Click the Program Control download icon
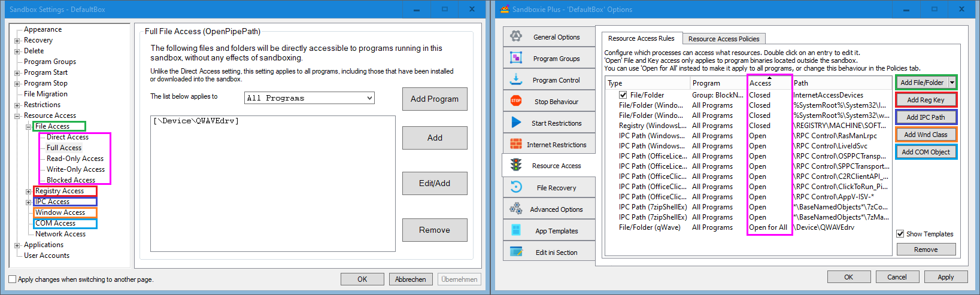Image resolution: width=980 pixels, height=295 pixels. click(516, 80)
